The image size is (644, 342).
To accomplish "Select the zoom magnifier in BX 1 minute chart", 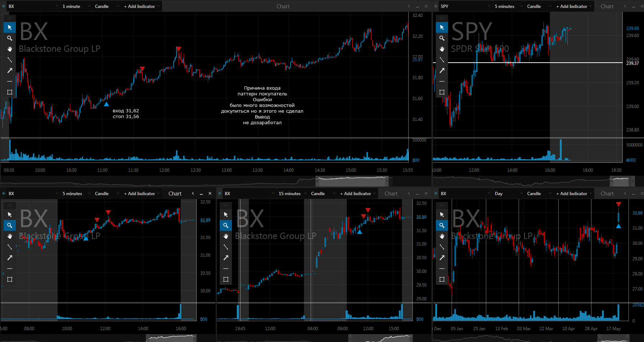I will (x=10, y=38).
